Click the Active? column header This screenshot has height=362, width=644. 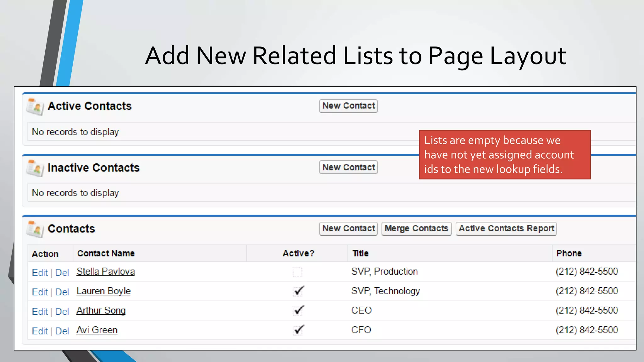[298, 253]
